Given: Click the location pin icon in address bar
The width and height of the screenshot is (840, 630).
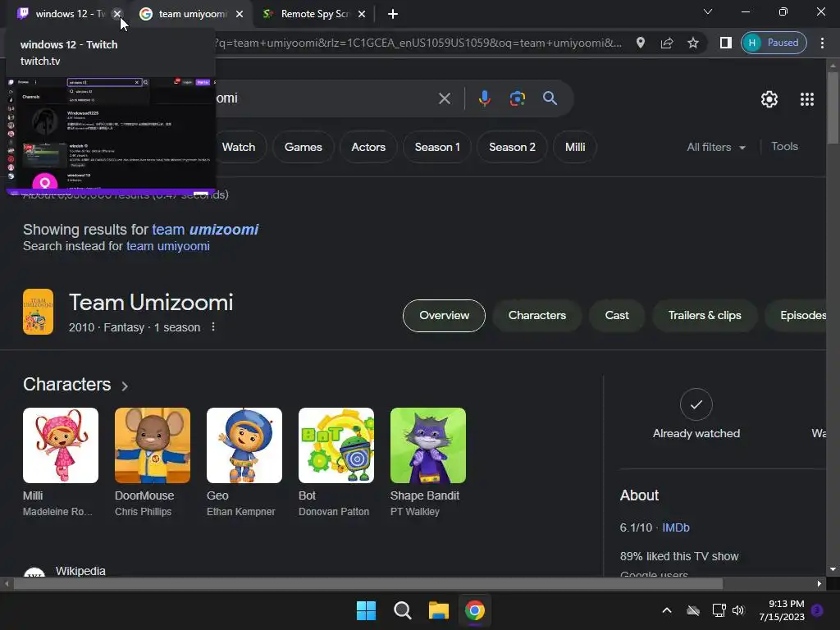Looking at the screenshot, I should (640, 43).
